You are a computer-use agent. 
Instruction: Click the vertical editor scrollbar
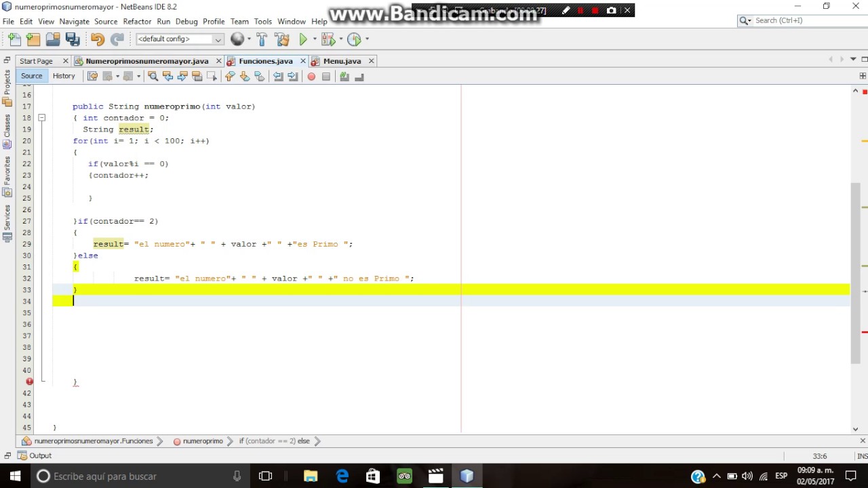point(855,273)
